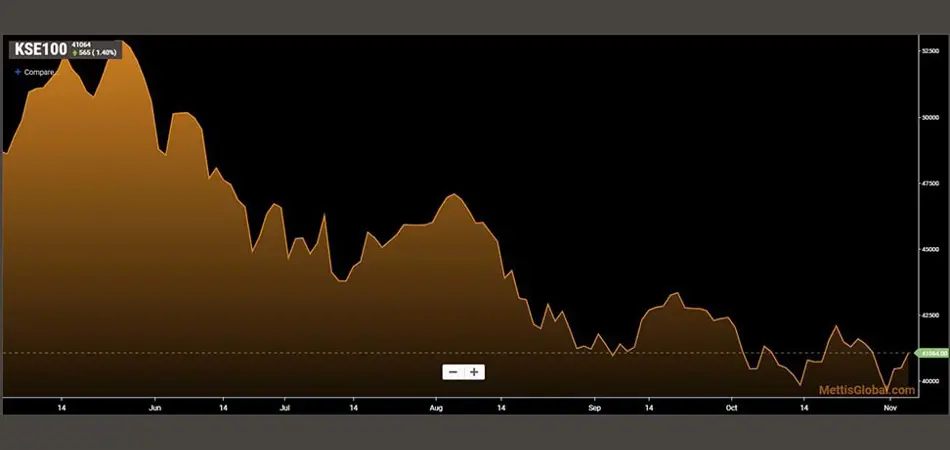Click the 47500 price axis label
The width and height of the screenshot is (950, 450).
point(929,183)
